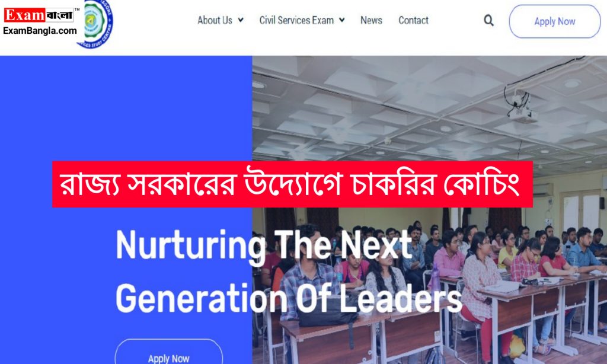
Task: Click the wall air conditioner in photo
Action: point(543,189)
